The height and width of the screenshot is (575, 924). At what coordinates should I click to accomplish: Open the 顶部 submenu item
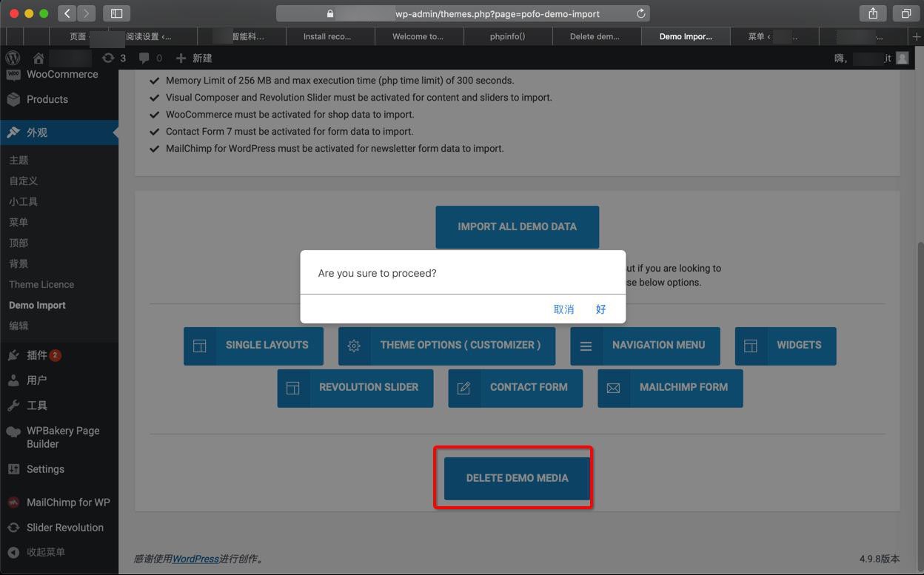(x=19, y=243)
